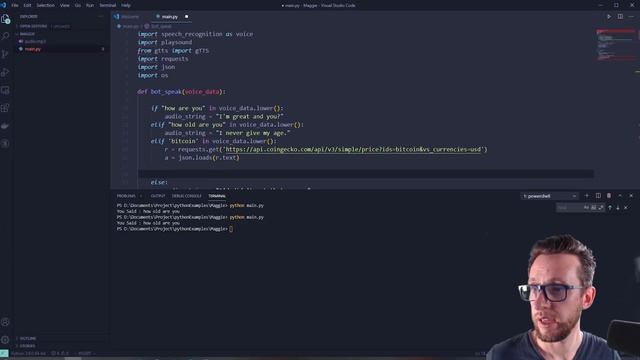Open the Explorer view in the activity bar
The width and height of the screenshot is (640, 360).
(x=5, y=19)
